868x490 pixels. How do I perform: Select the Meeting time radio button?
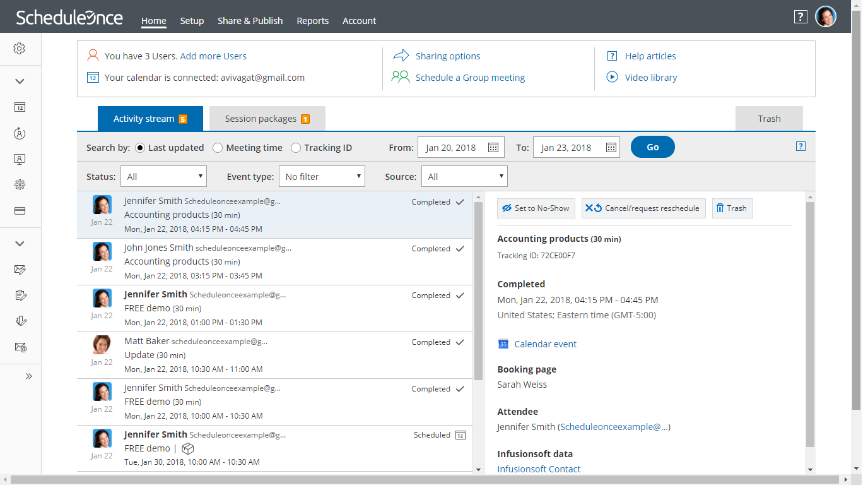coord(218,148)
